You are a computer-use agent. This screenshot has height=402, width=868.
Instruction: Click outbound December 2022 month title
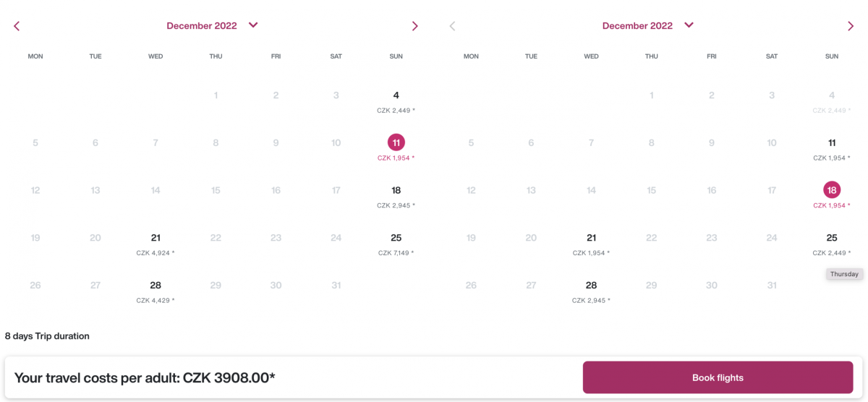202,26
